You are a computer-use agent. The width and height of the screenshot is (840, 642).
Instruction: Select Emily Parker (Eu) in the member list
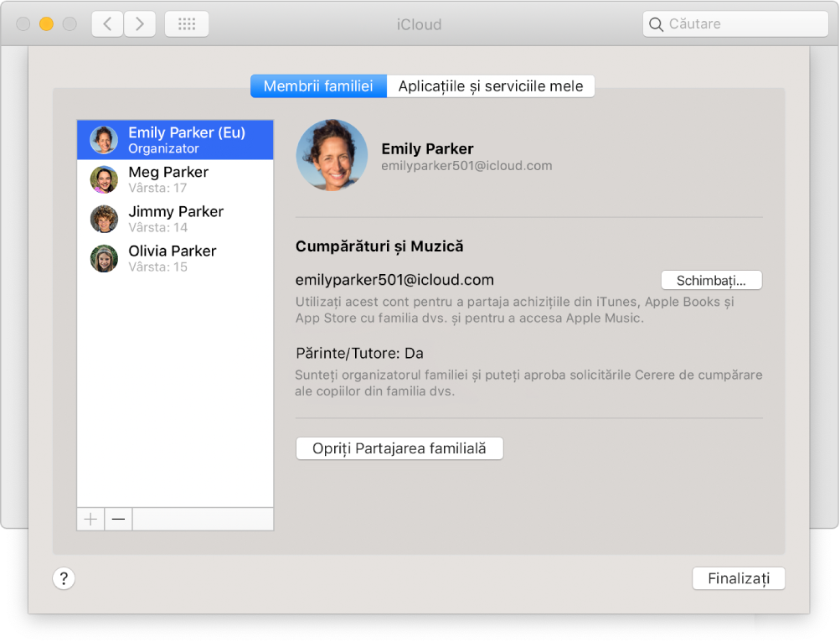pyautogui.click(x=175, y=140)
